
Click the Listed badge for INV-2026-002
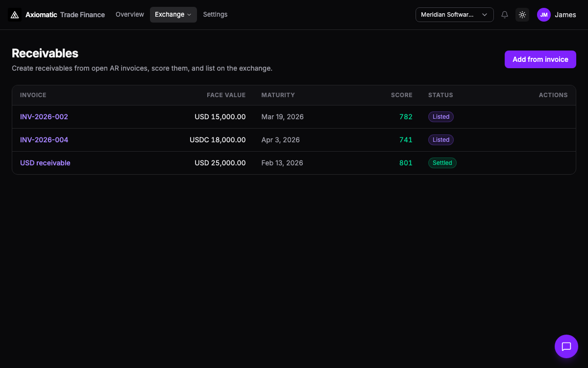point(441,117)
